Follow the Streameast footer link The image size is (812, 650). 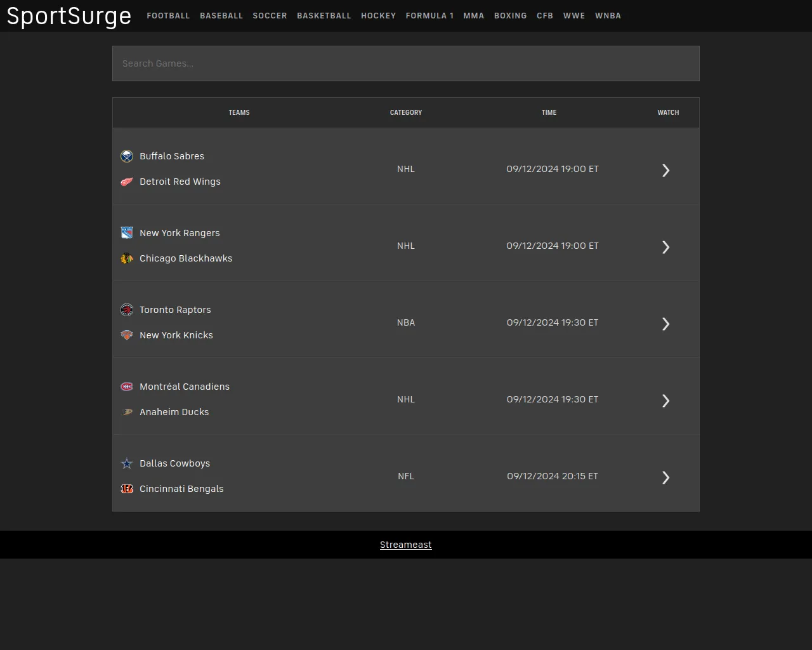coord(405,545)
